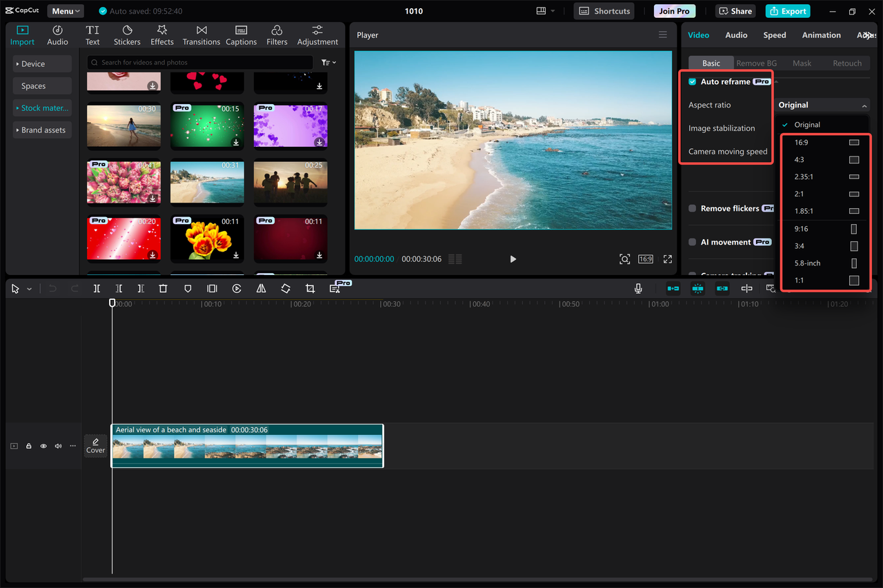Viewport: 883px width, 588px height.
Task: Expand the Stock materials section in the sidebar
Action: click(x=42, y=108)
